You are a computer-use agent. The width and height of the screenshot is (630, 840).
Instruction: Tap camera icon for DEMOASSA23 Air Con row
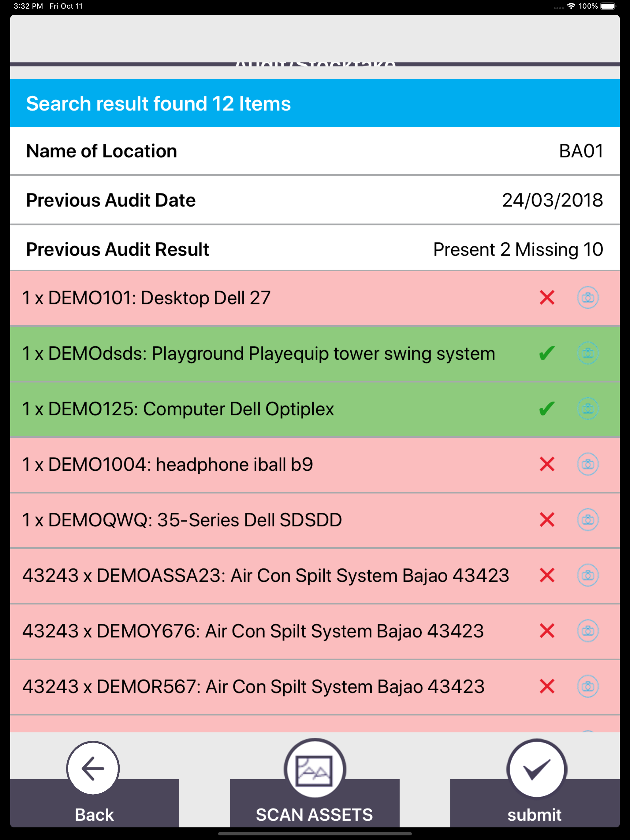tap(588, 575)
